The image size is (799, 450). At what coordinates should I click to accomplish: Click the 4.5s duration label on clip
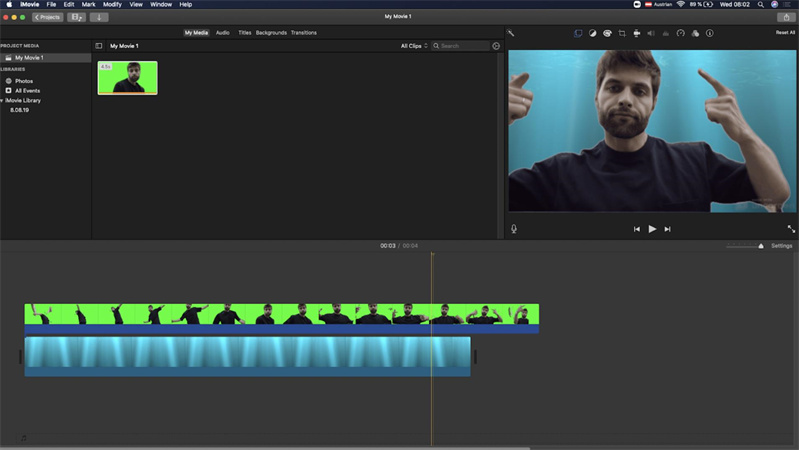tap(106, 67)
